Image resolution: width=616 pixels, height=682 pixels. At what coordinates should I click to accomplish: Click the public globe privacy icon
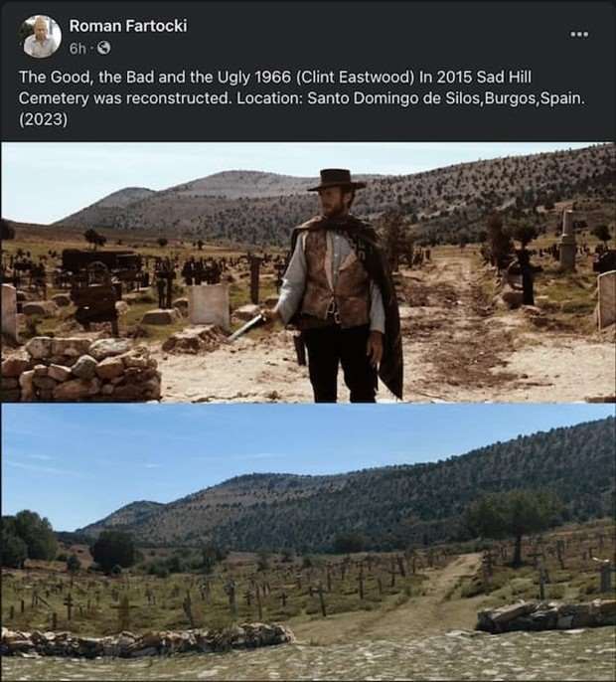coord(103,49)
